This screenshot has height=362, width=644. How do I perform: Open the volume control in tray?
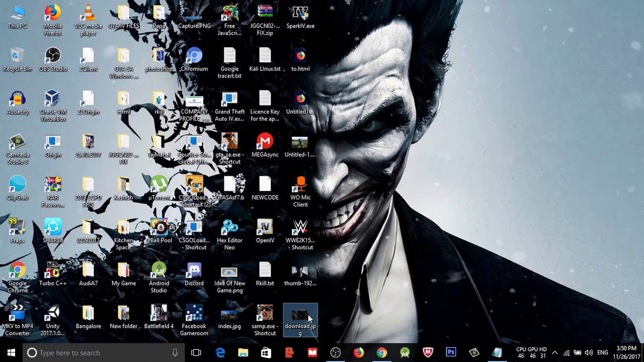click(589, 353)
